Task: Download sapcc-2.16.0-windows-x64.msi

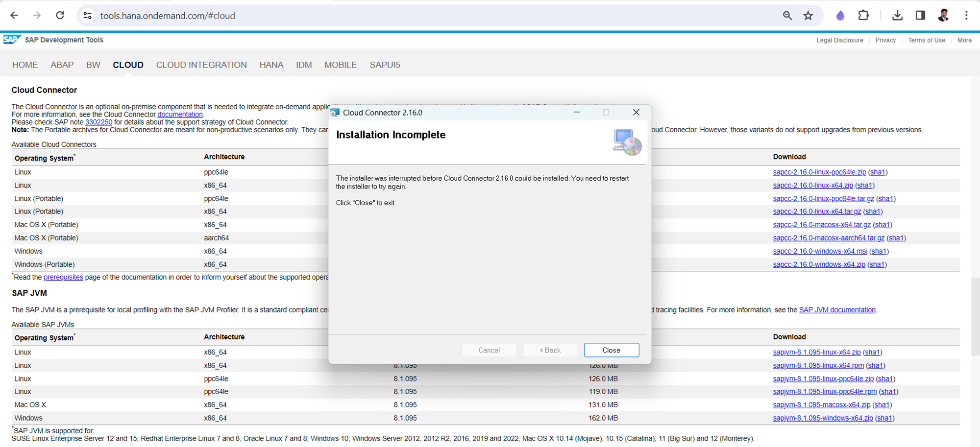Action: pos(820,251)
